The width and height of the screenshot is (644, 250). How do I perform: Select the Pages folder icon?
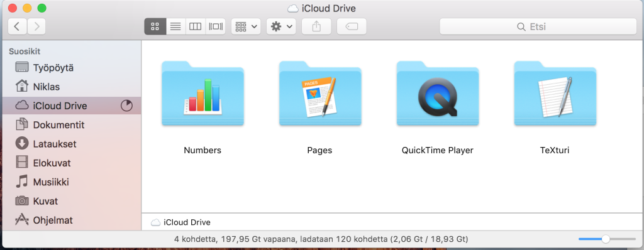tap(320, 93)
